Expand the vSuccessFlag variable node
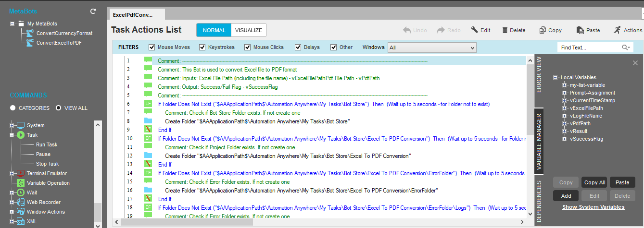Image resolution: width=644 pixels, height=228 pixels. pyautogui.click(x=564, y=139)
